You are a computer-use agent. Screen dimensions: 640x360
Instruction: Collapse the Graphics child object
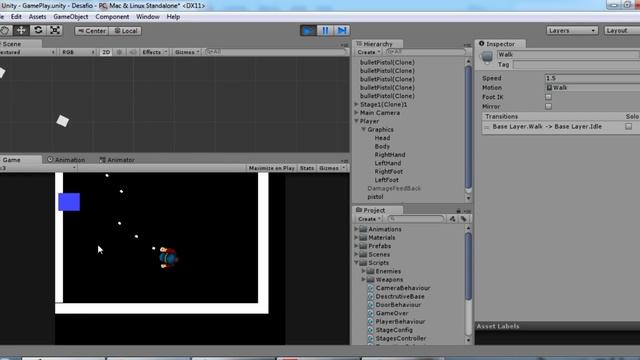coord(363,129)
